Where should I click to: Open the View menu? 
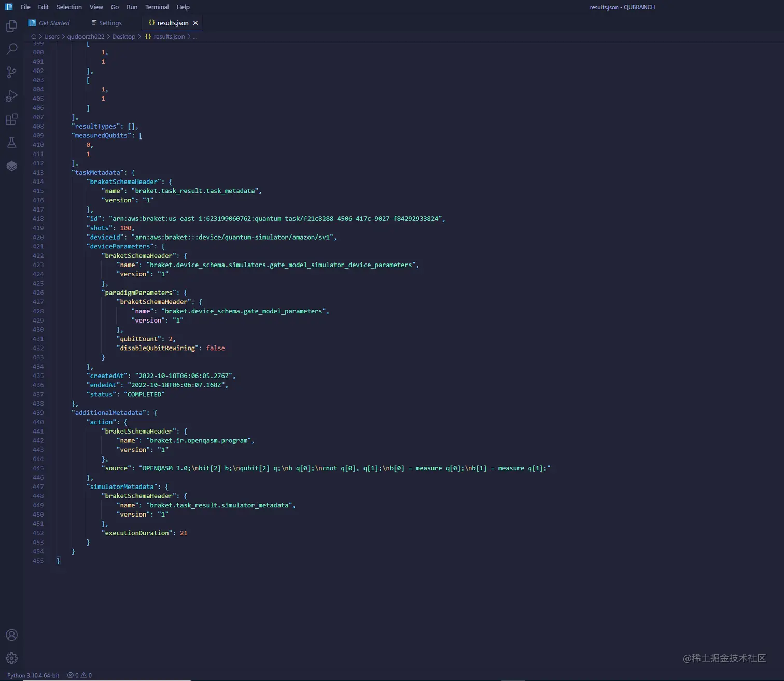coord(96,7)
